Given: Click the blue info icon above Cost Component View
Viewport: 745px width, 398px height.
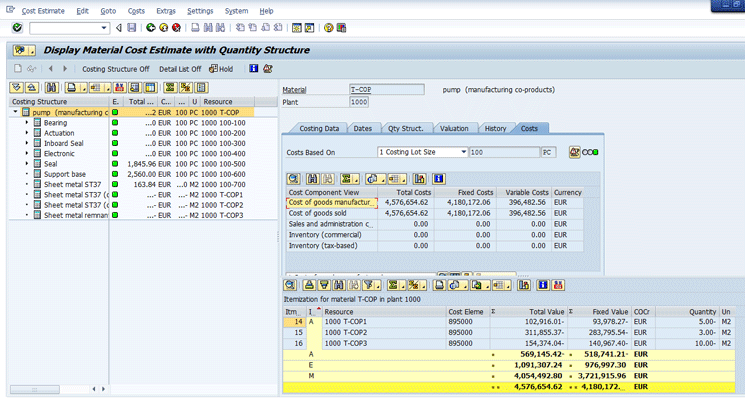Looking at the screenshot, I should click(x=439, y=179).
